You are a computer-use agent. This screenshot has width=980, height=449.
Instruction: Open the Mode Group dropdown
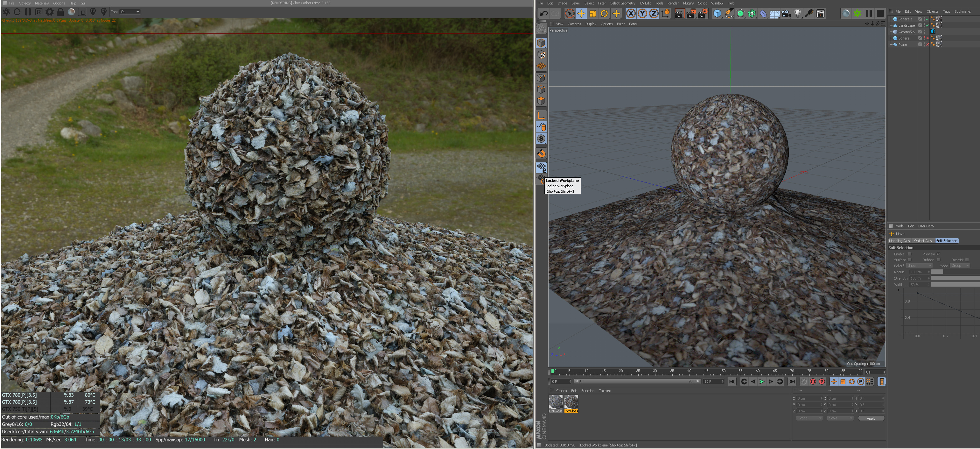pyautogui.click(x=960, y=266)
